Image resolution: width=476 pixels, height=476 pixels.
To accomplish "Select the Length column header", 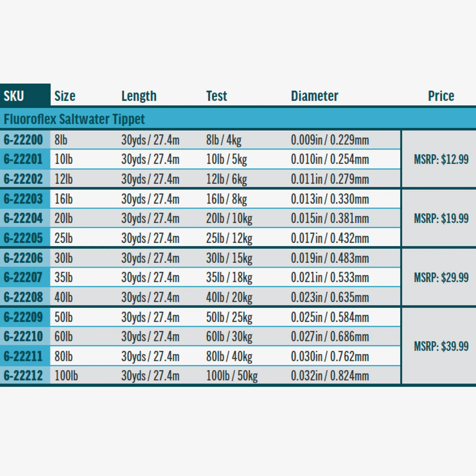I will point(139,96).
